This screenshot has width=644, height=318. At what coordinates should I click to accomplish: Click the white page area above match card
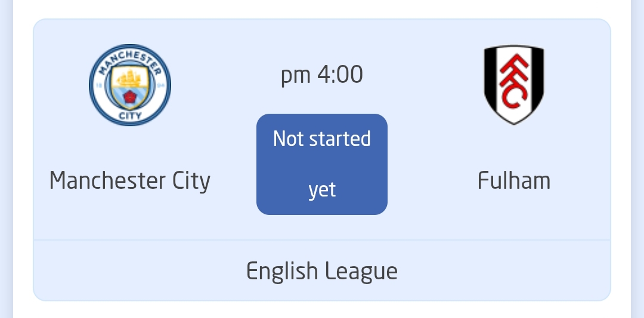[322, 8]
